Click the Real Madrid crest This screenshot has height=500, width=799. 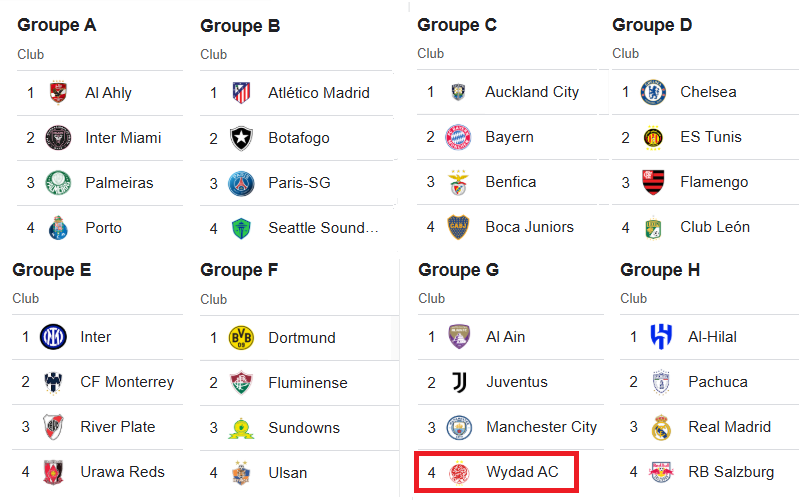click(661, 427)
